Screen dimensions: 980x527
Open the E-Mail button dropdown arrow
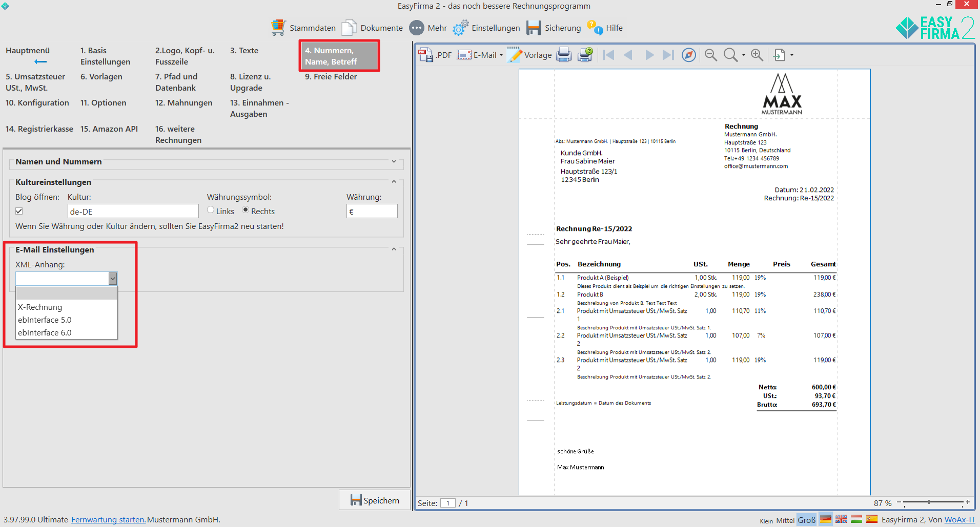coord(501,55)
